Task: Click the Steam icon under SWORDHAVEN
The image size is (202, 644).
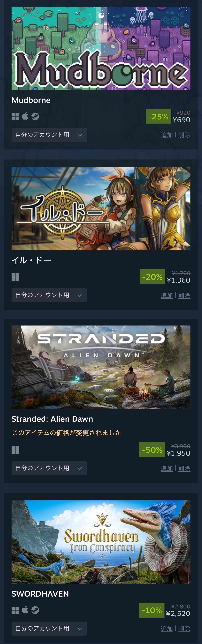Action: pos(35,610)
